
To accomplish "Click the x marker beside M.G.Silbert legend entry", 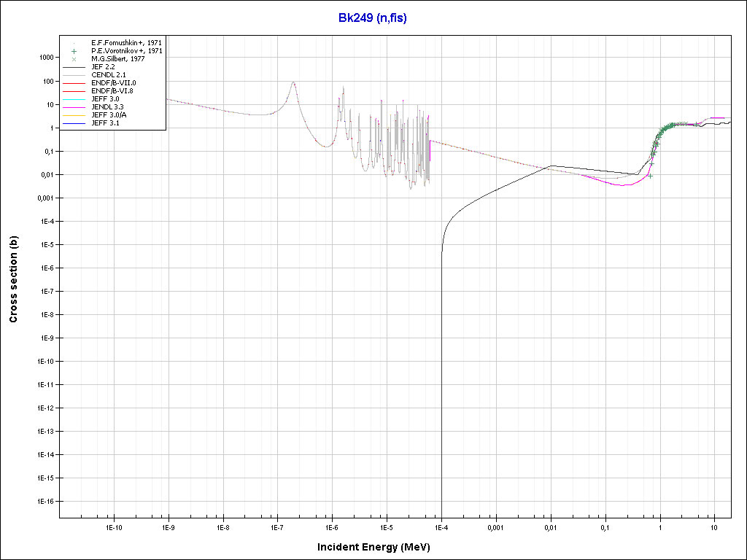I will [74, 59].
